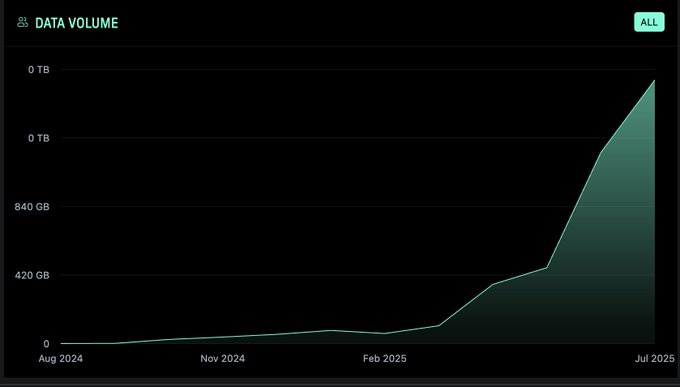Click the Nov 2024 axis label
This screenshot has width=680, height=387.
click(x=222, y=359)
